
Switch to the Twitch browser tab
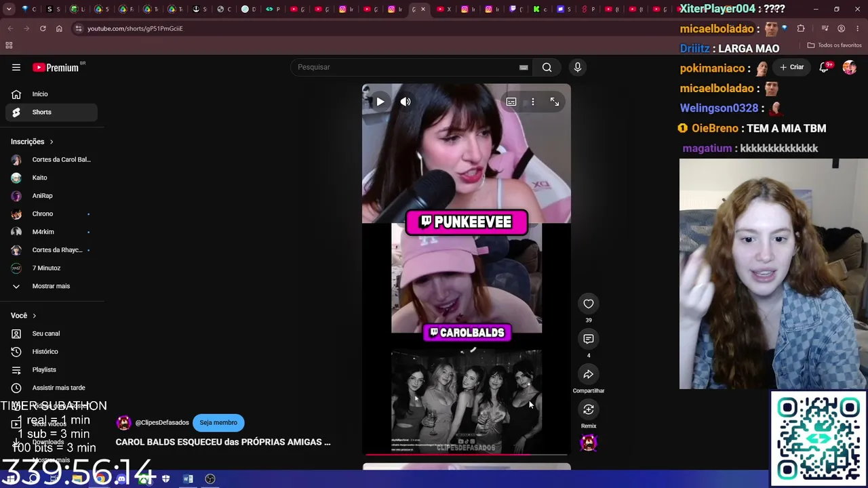512,9
